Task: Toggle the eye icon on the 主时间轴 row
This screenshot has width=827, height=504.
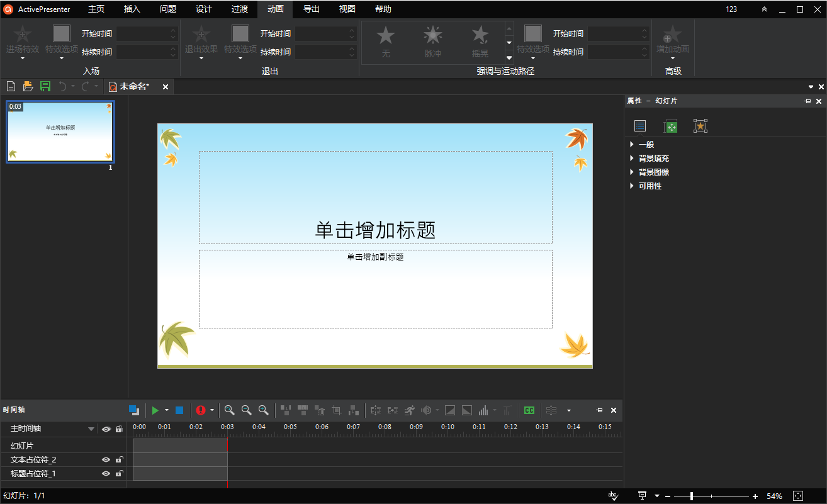Action: pos(106,429)
